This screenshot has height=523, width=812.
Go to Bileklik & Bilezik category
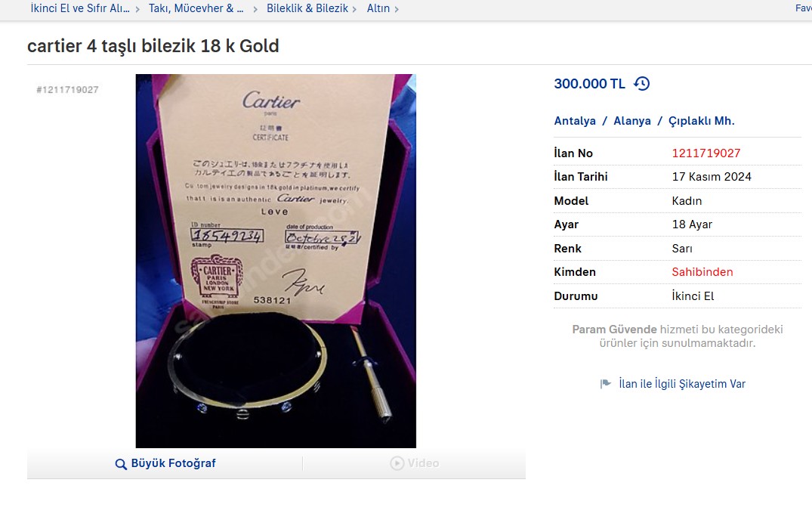click(307, 8)
